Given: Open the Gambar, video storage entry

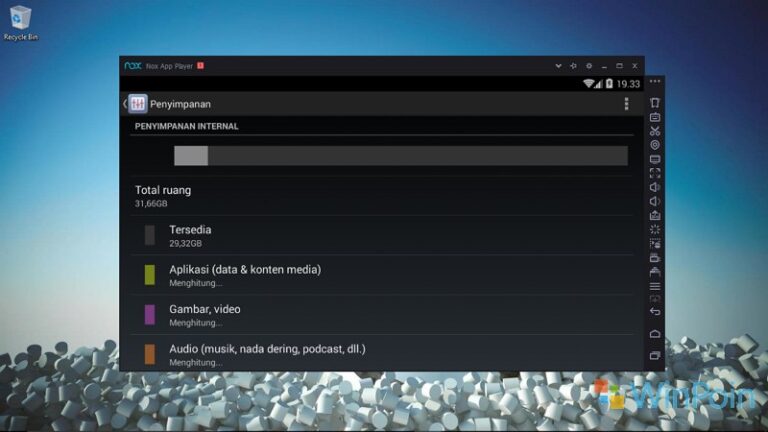Looking at the screenshot, I should click(x=204, y=315).
